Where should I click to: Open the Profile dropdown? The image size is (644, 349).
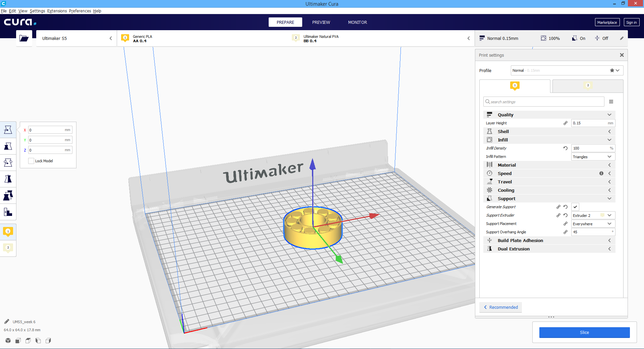[567, 70]
